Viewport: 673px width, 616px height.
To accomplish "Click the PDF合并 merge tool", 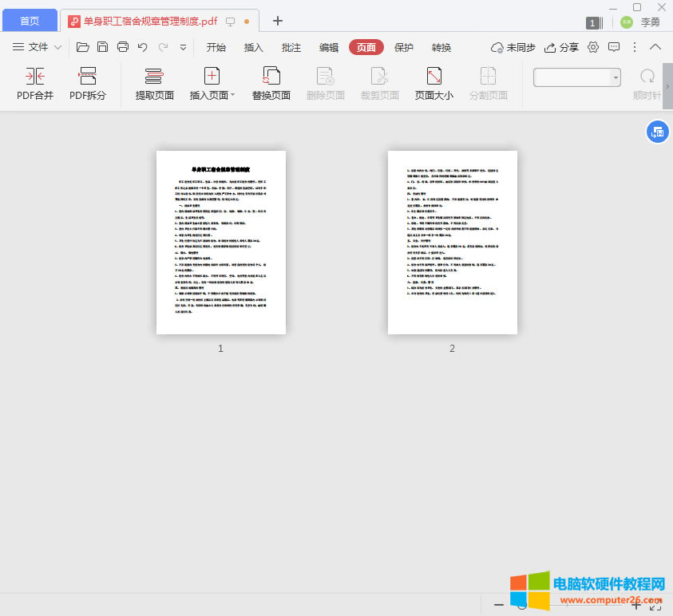I will click(x=35, y=84).
